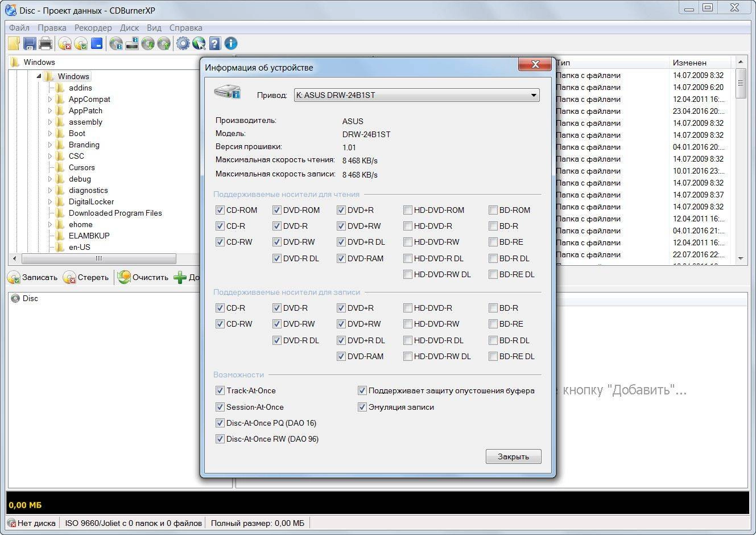Click the disc icon with green up arrow
756x535 pixels.
tap(164, 43)
